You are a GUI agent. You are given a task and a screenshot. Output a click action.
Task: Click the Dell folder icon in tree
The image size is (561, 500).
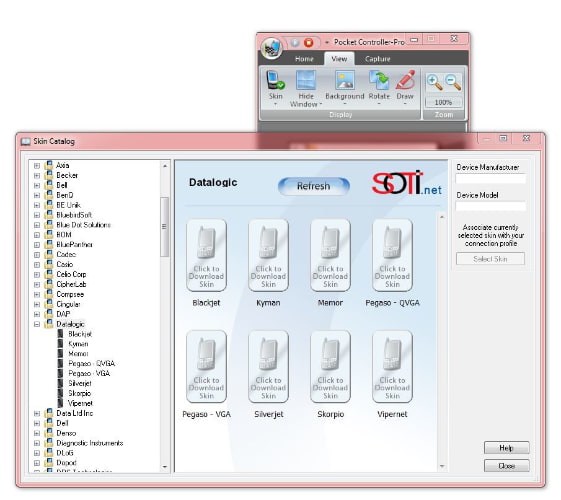click(x=49, y=423)
